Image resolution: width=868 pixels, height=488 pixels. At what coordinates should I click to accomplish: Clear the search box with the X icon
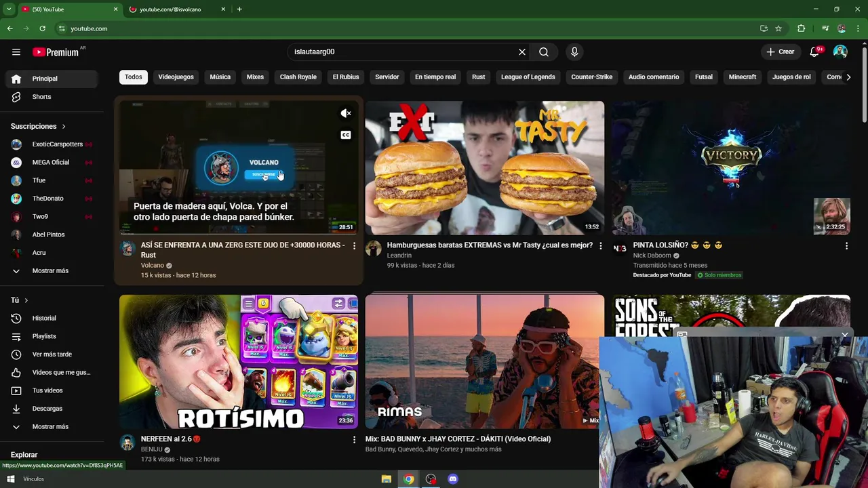click(x=522, y=52)
